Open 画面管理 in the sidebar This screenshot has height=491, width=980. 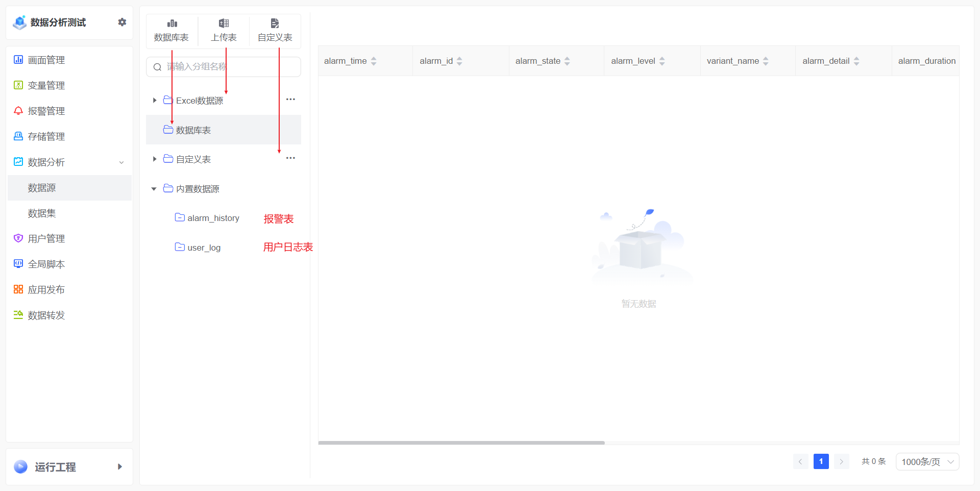(x=46, y=60)
